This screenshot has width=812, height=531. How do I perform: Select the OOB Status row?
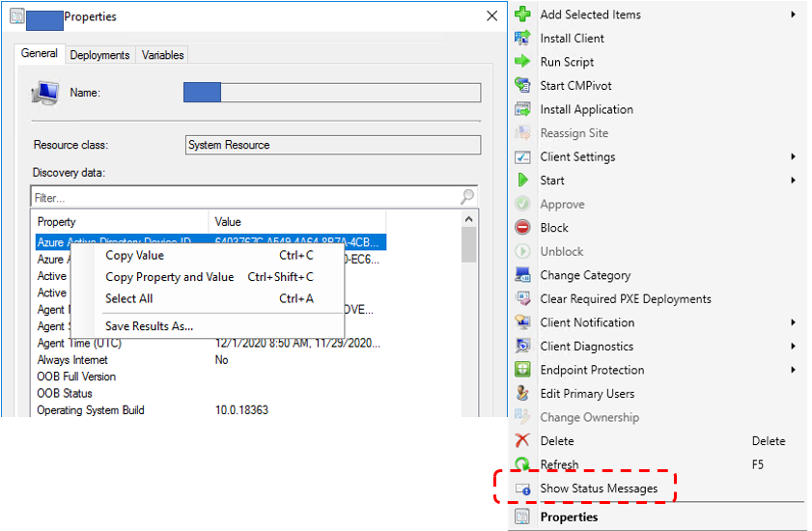(210, 393)
